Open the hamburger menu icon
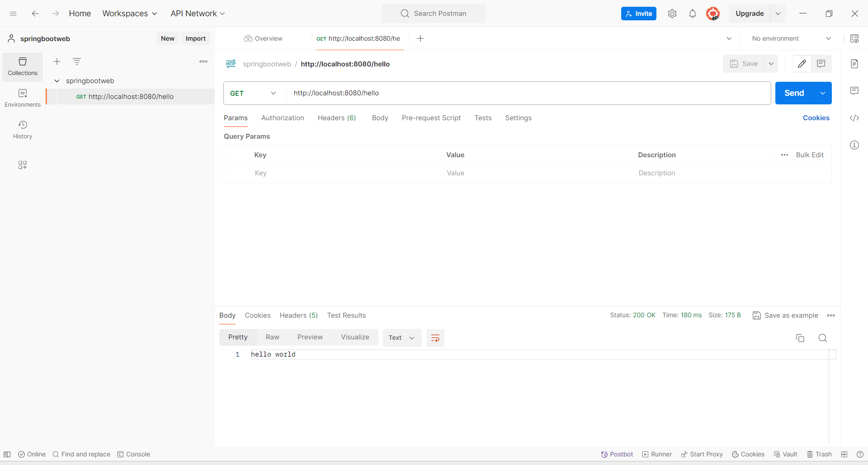This screenshot has width=868, height=465. (13, 14)
